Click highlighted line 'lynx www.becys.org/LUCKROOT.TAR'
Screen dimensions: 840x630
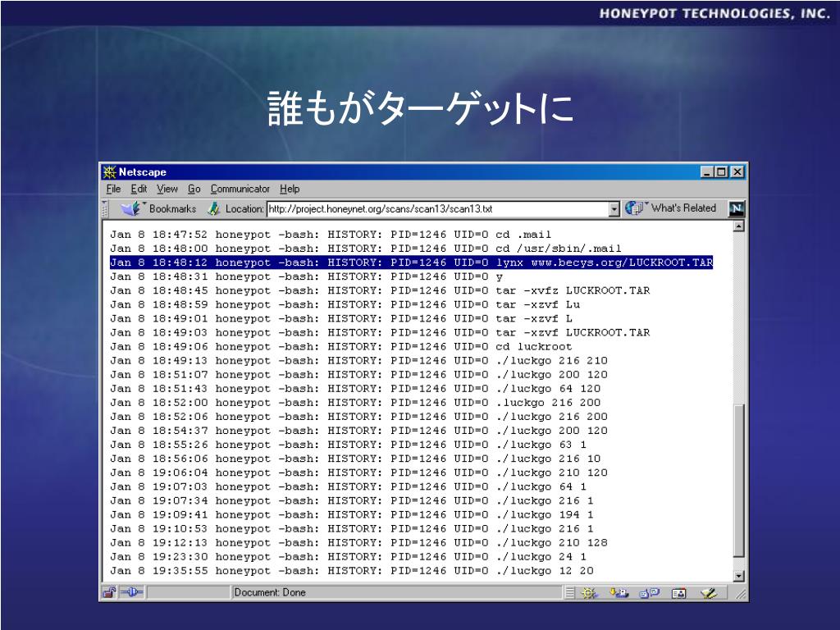click(x=411, y=262)
